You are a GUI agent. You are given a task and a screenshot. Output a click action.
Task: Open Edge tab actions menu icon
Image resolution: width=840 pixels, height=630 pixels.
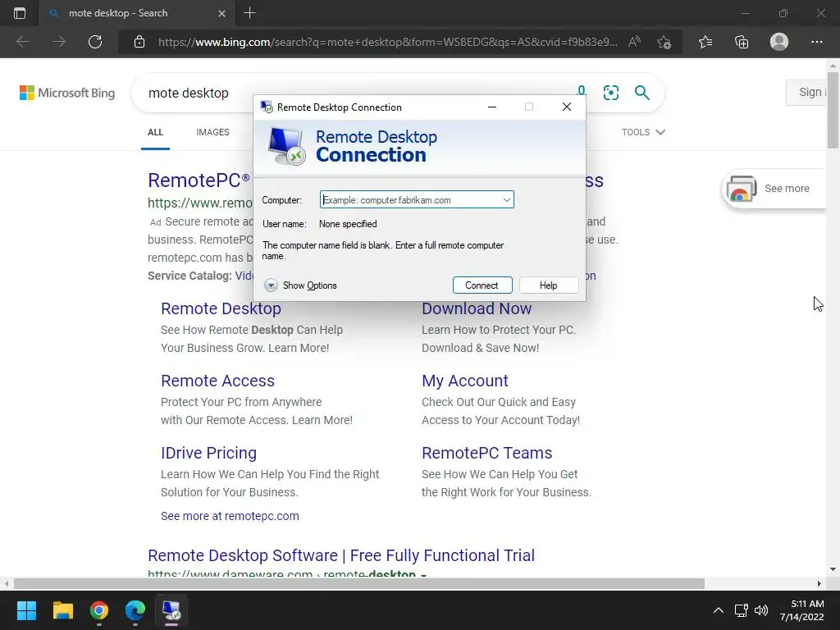20,13
